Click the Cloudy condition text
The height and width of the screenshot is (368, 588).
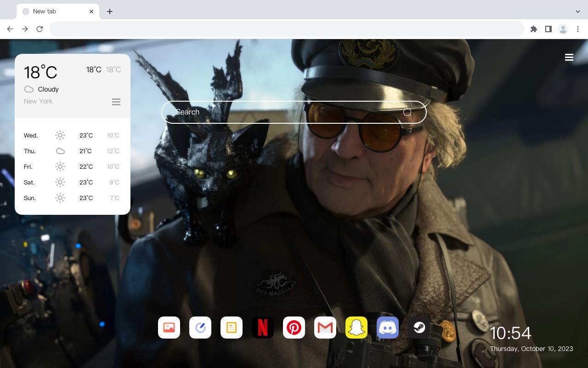point(48,89)
